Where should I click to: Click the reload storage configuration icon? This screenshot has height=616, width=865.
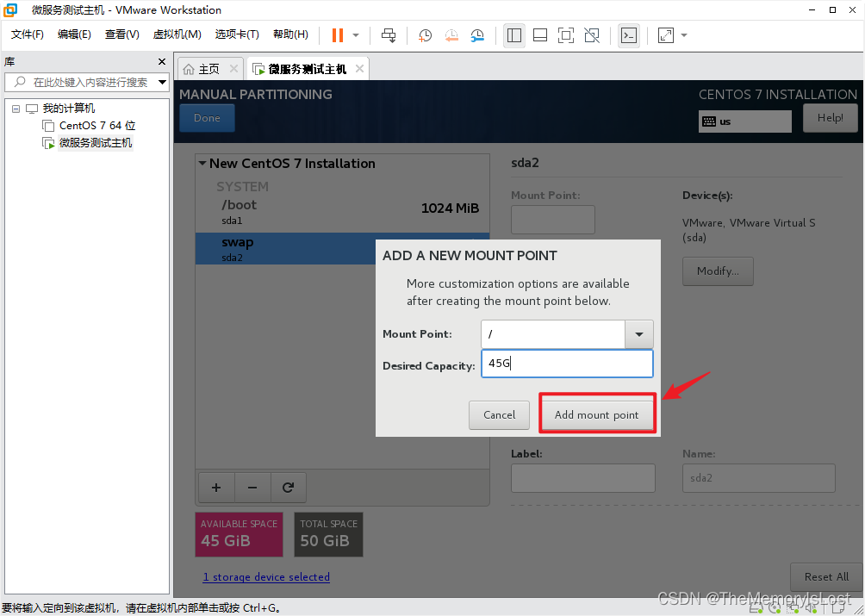[288, 488]
